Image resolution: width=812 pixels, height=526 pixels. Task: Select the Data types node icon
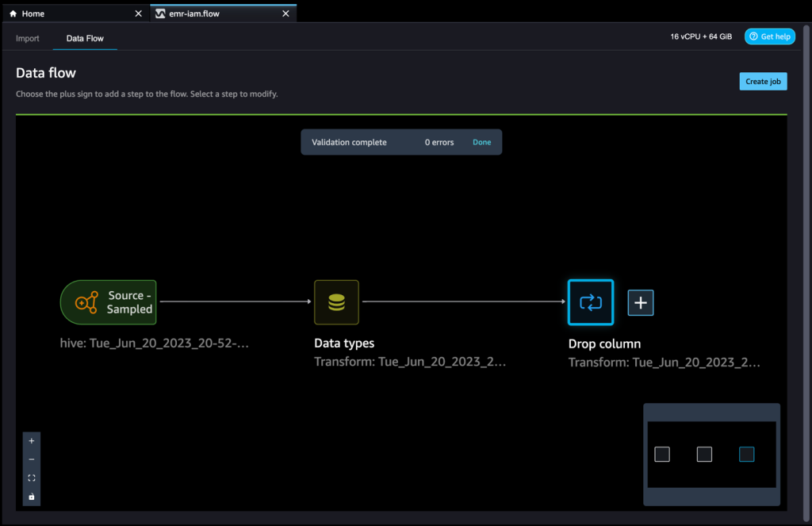click(336, 302)
